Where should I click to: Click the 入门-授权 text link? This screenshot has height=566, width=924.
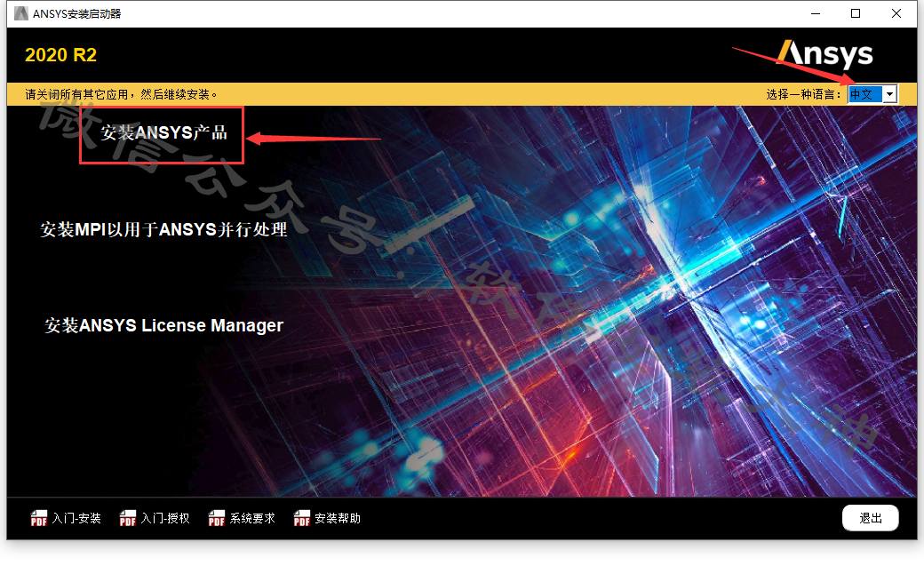point(165,518)
